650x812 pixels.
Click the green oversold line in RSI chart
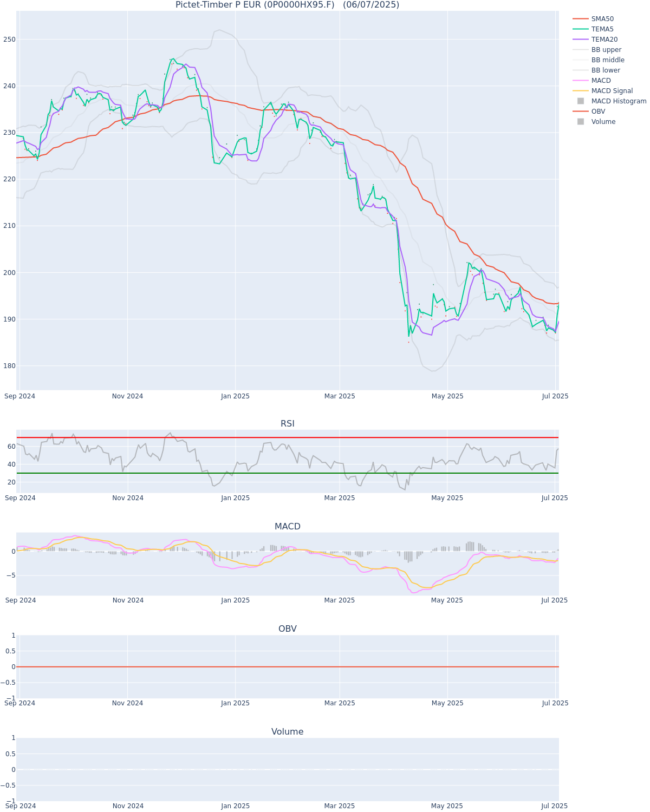(x=287, y=473)
